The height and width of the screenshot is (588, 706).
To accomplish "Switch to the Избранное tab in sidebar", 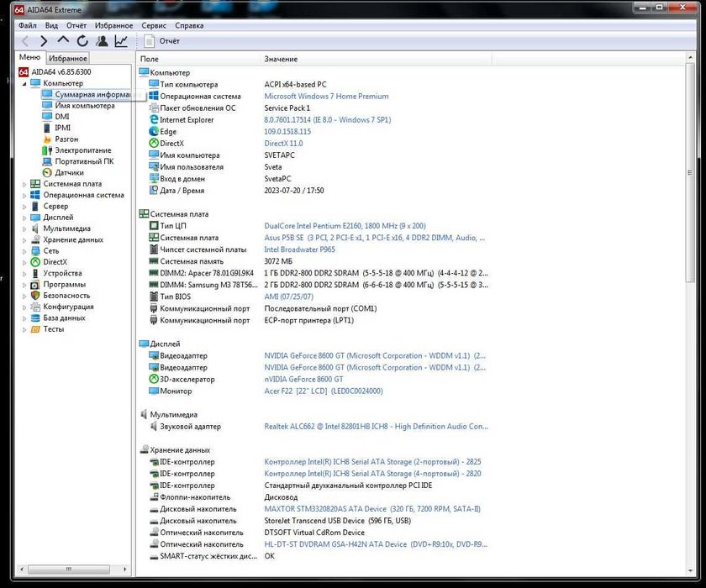I will coord(68,58).
